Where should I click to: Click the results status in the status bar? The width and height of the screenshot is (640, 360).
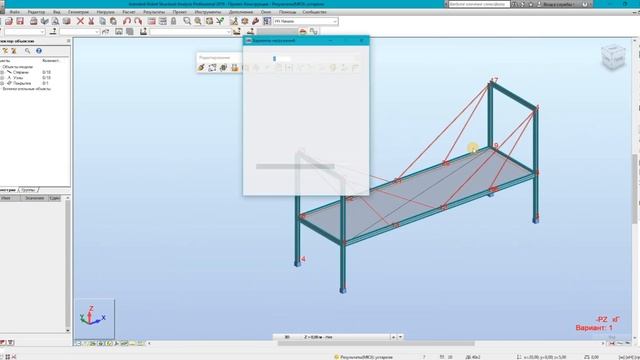pos(364,357)
